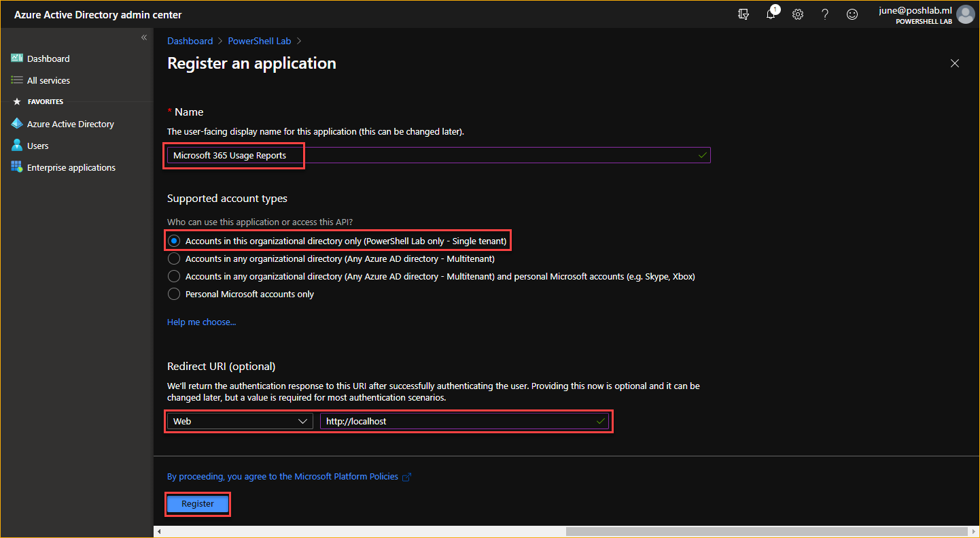The width and height of the screenshot is (980, 538).
Task: Go to Dashboard breadcrumb link
Action: pyautogui.click(x=190, y=41)
